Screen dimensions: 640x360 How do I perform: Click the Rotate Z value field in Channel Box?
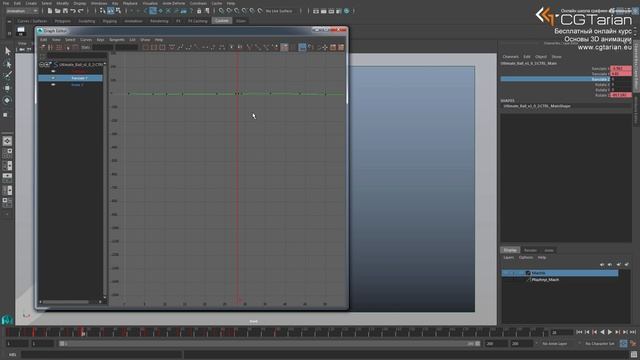pos(621,95)
